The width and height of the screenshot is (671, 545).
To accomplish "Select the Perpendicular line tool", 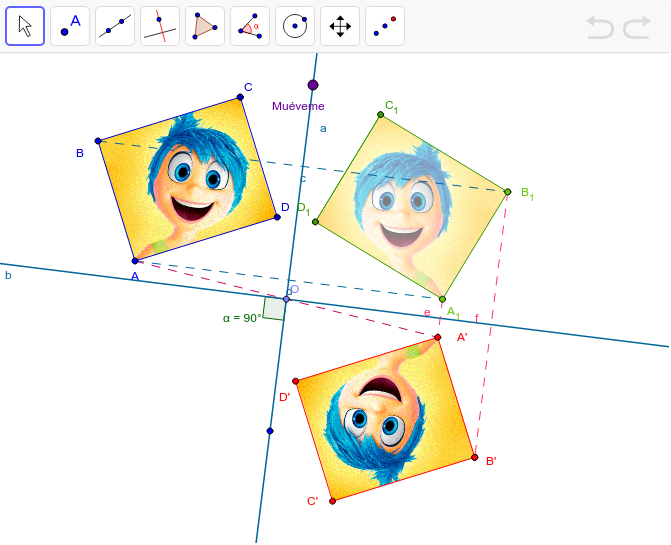I will click(x=160, y=26).
